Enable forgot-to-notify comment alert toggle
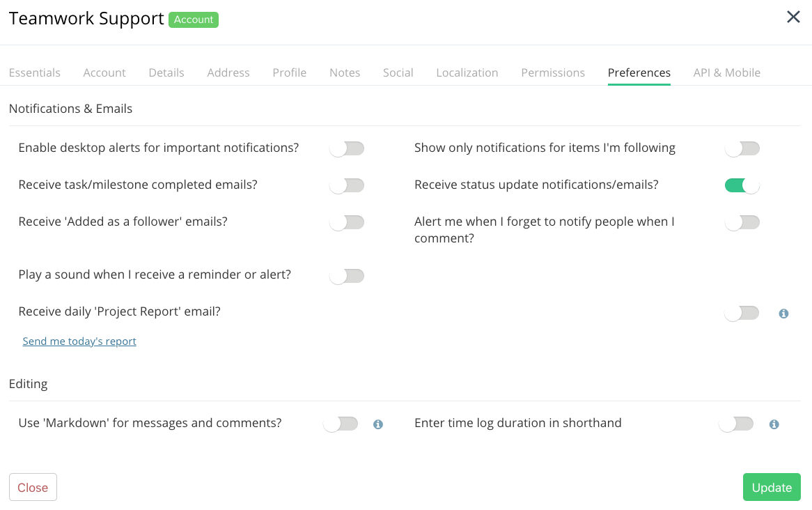812x510 pixels. [742, 222]
